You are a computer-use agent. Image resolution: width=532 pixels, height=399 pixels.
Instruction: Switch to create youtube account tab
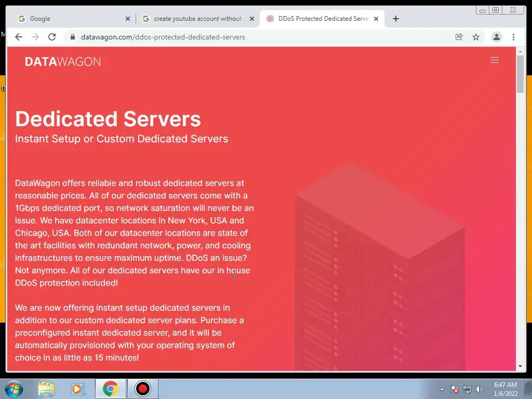click(x=198, y=19)
